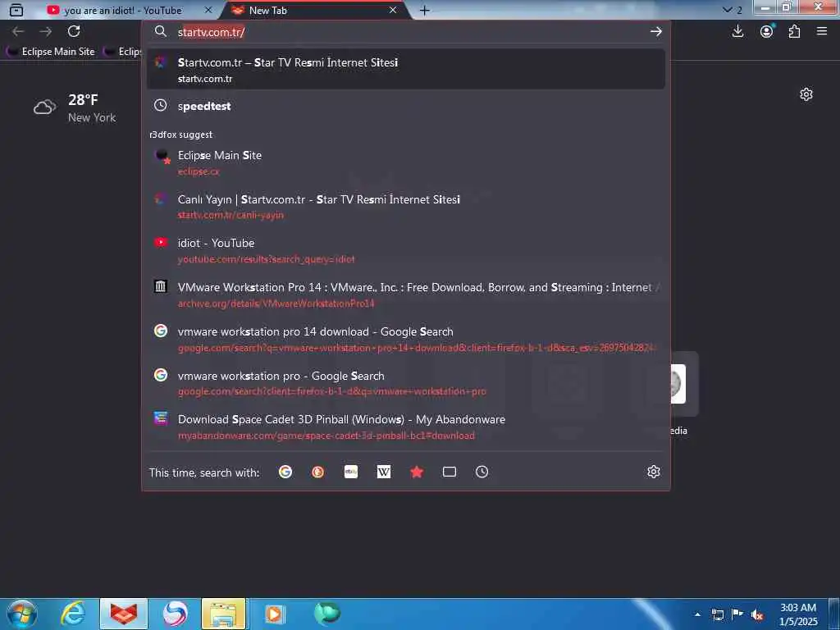Select the New Tab tab
The height and width of the screenshot is (630, 840).
point(314,10)
